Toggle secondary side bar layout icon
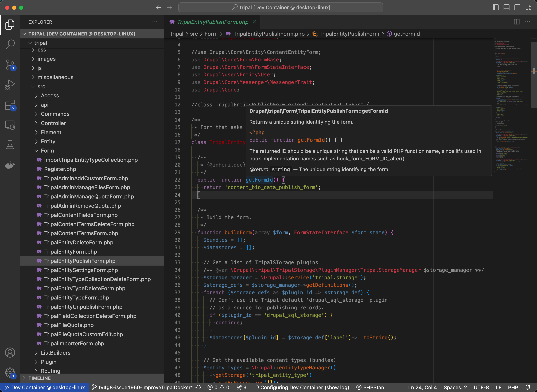Screen dimensions: 537x392 tap(517, 7)
